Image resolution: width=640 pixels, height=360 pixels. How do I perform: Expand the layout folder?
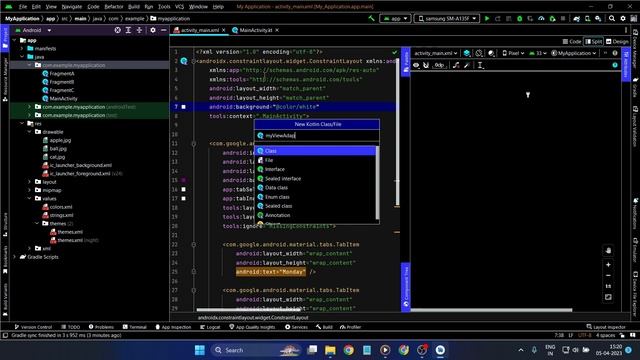pos(29,182)
